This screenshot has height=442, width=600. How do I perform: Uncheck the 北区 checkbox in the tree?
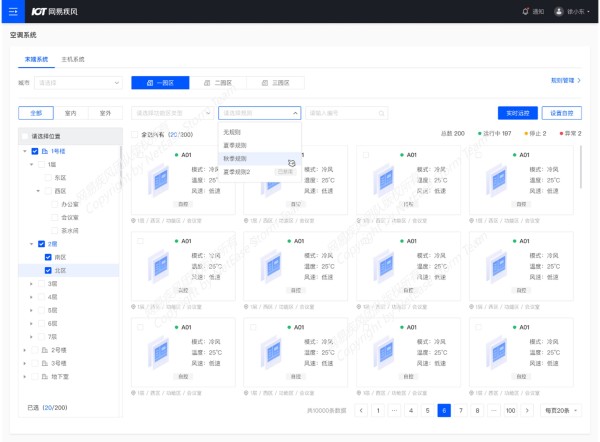[x=47, y=270]
